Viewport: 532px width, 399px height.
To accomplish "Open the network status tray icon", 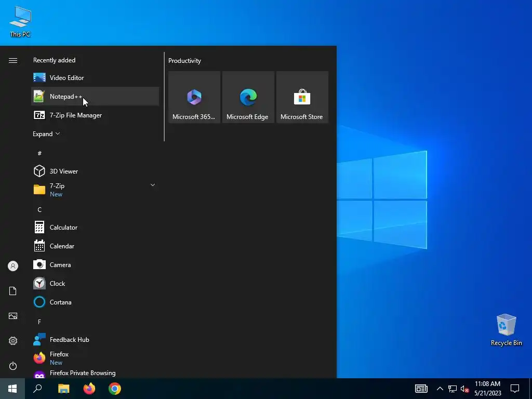I will click(453, 389).
